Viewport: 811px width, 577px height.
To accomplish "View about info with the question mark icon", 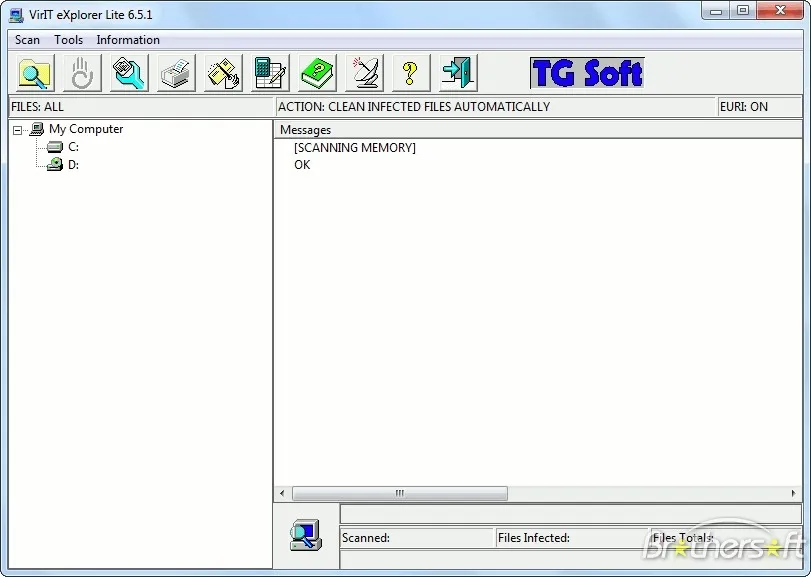I will coord(410,72).
